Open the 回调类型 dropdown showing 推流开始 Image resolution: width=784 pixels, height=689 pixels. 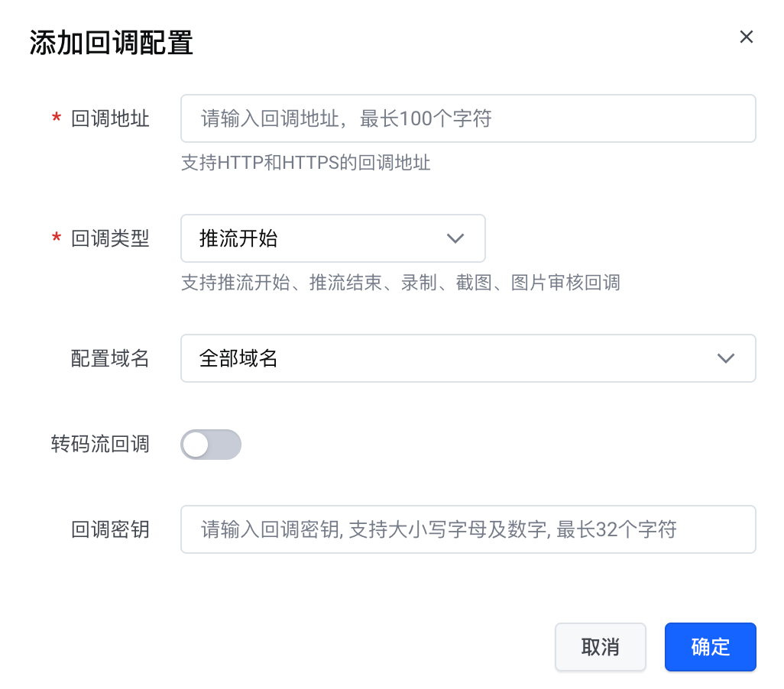click(x=332, y=238)
